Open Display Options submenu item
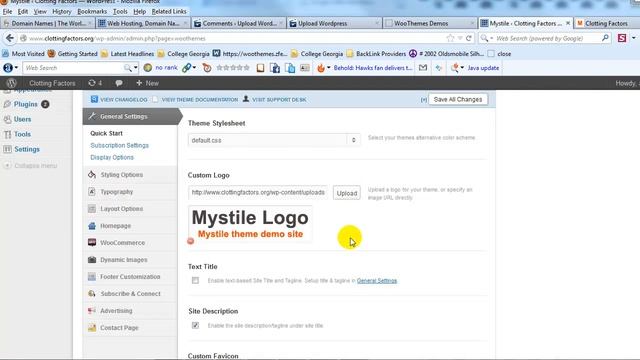 112,157
